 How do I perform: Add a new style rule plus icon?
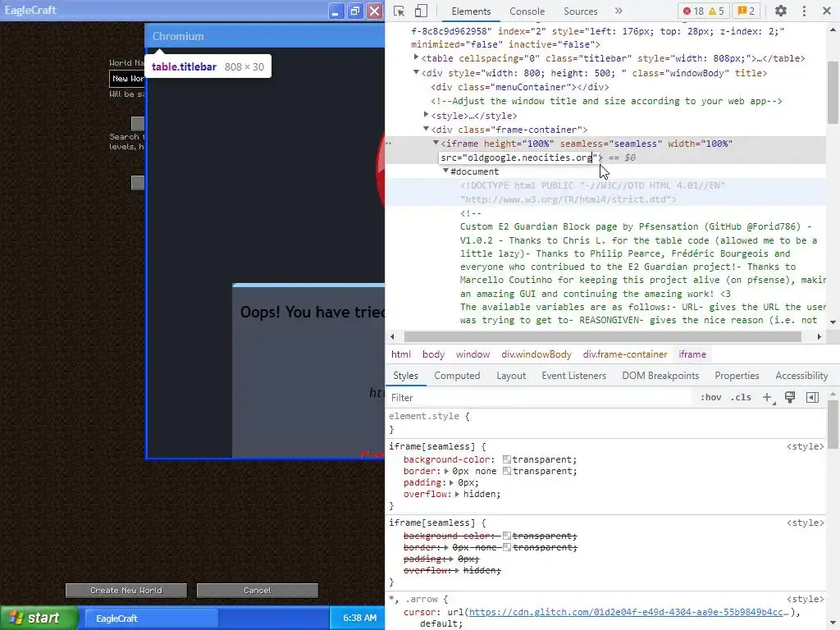(768, 398)
